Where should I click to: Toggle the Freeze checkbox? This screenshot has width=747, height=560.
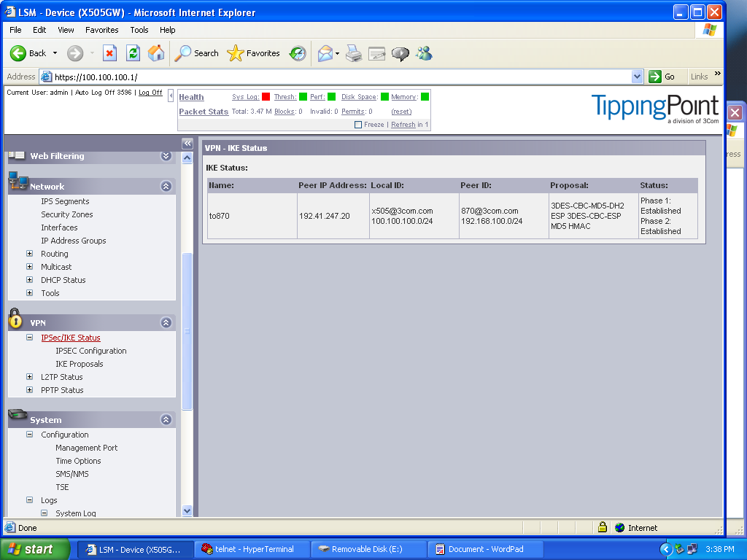point(358,125)
